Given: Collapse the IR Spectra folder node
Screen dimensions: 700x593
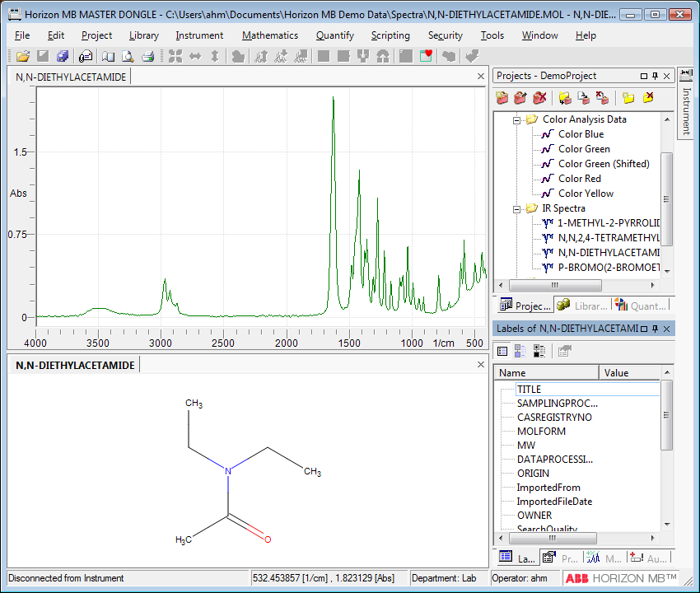Looking at the screenshot, I should pos(517,208).
